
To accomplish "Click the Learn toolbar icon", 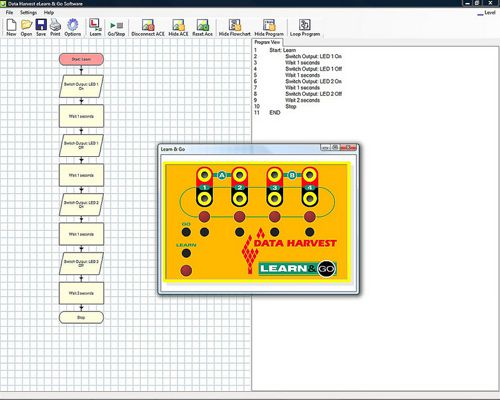I will [x=95, y=27].
